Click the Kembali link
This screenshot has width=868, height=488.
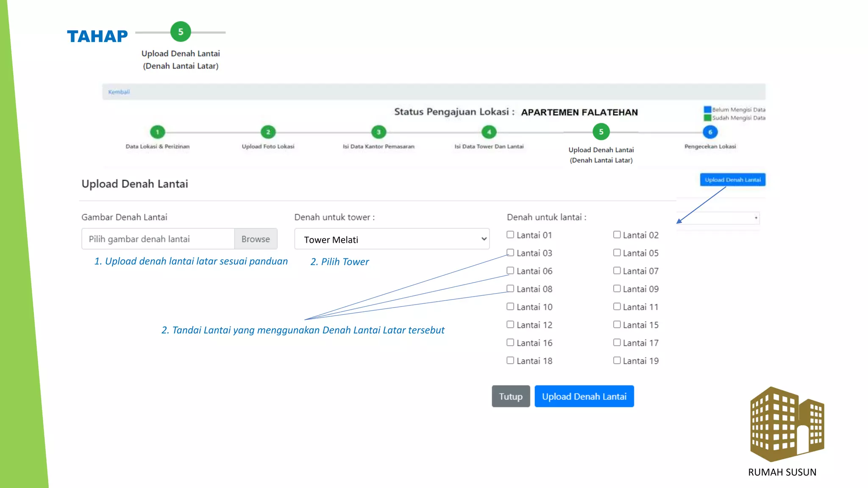pyautogui.click(x=119, y=92)
